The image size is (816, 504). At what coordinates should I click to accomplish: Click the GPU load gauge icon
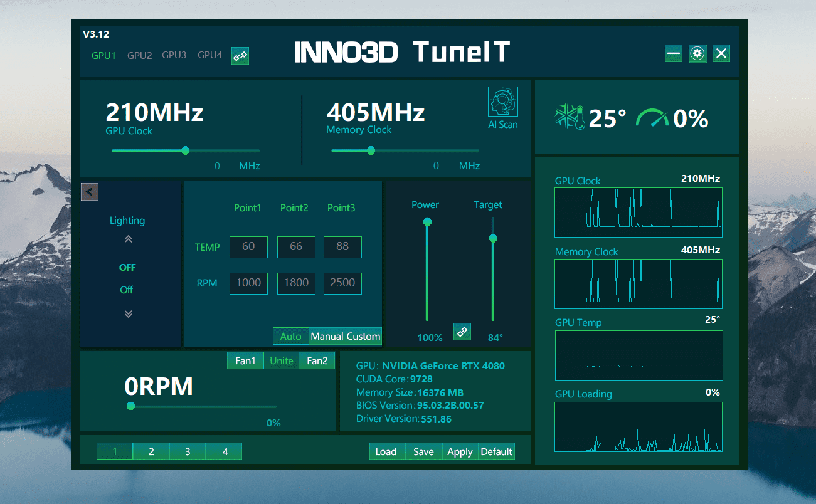tap(652, 117)
